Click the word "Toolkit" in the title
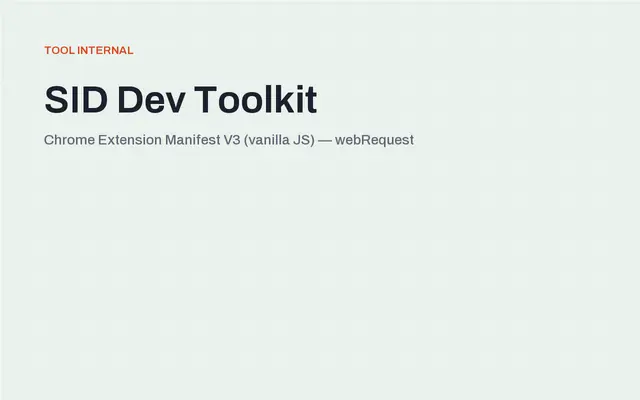This screenshot has height=400, width=640. point(256,100)
